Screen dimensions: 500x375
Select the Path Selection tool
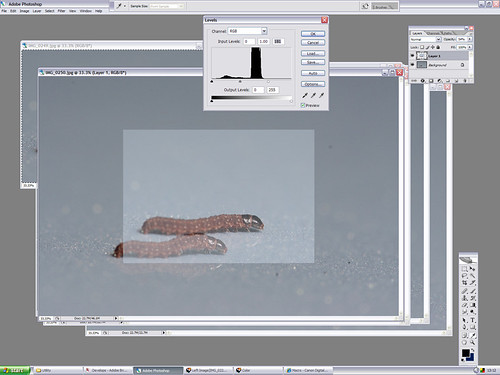coord(464,320)
